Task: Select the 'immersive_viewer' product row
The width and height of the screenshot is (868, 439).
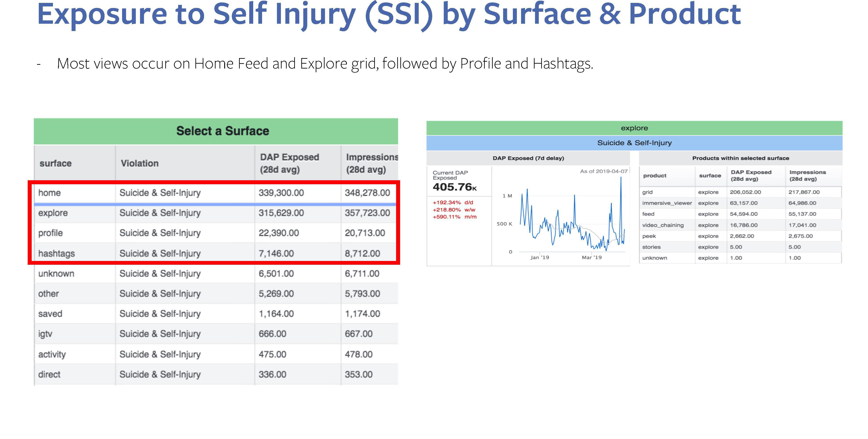Action: [x=740, y=203]
